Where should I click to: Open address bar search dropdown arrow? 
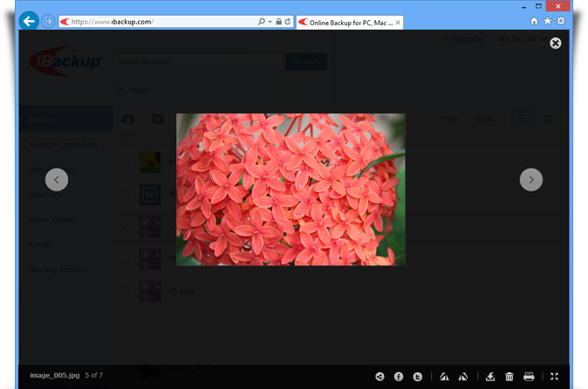point(270,22)
